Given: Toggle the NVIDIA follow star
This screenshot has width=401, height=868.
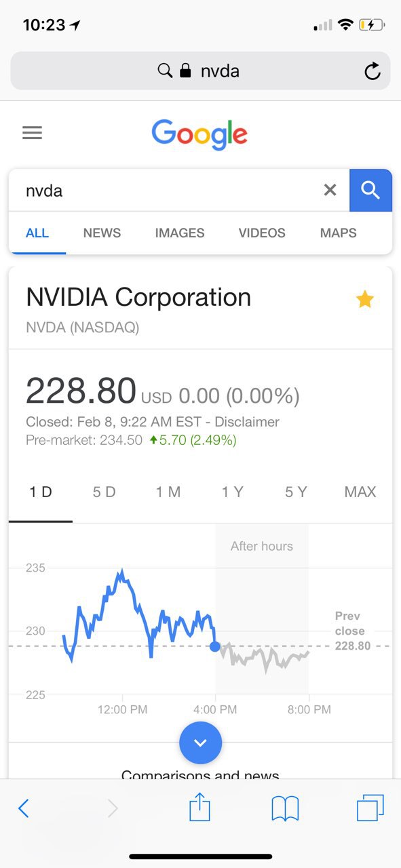Looking at the screenshot, I should click(x=365, y=299).
